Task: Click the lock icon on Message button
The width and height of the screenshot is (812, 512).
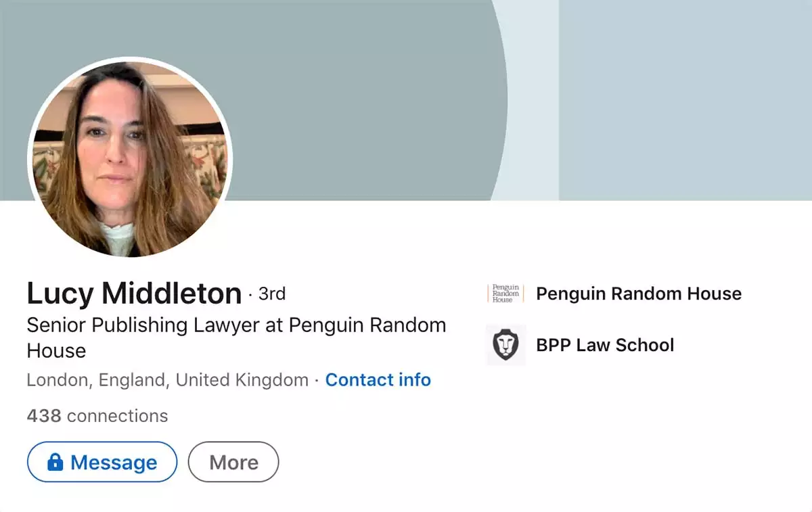Action: (55, 463)
